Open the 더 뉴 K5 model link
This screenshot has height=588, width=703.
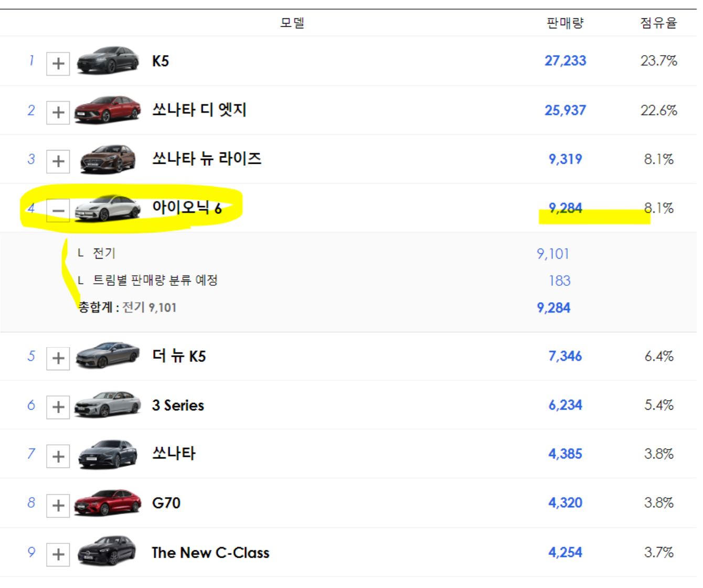coord(179,356)
